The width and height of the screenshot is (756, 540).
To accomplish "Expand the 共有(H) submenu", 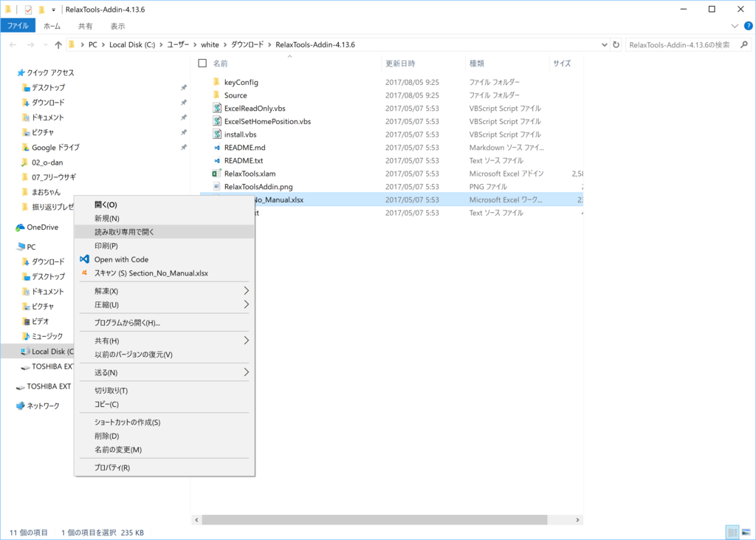I will [x=165, y=341].
